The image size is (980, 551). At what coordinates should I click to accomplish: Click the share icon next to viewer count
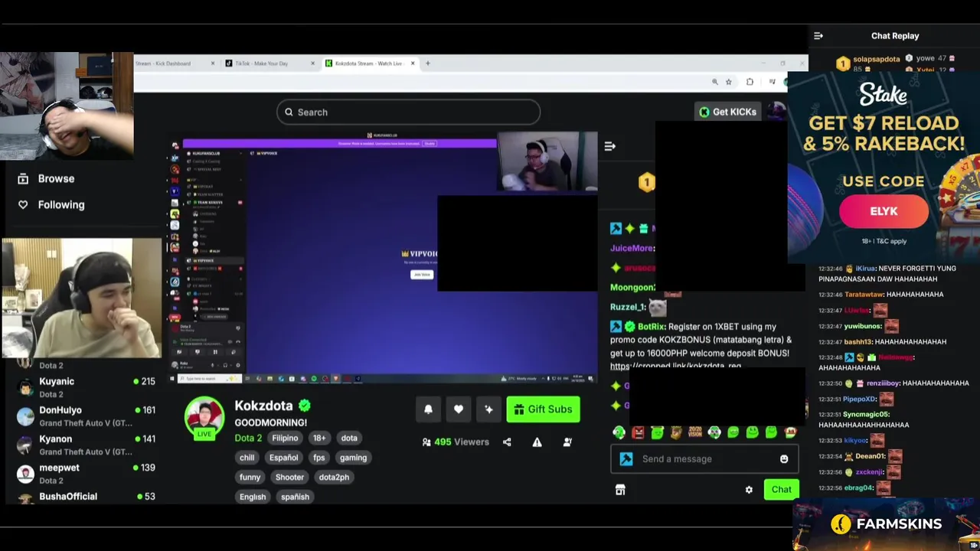507,442
